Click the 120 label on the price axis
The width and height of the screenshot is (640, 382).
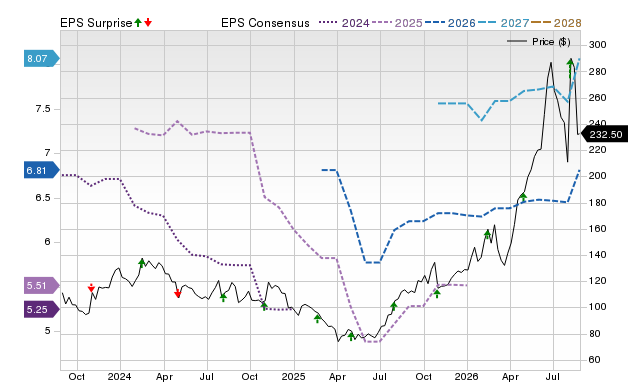click(x=598, y=281)
